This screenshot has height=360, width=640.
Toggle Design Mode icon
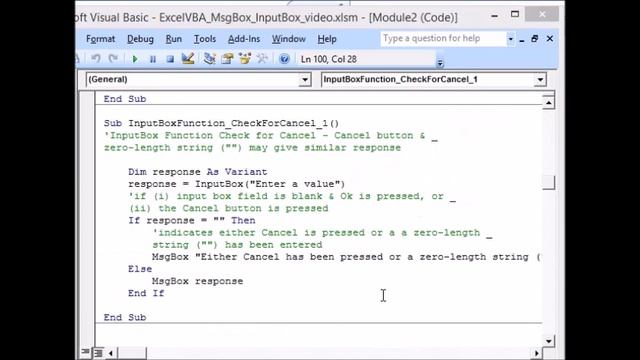pyautogui.click(x=188, y=59)
